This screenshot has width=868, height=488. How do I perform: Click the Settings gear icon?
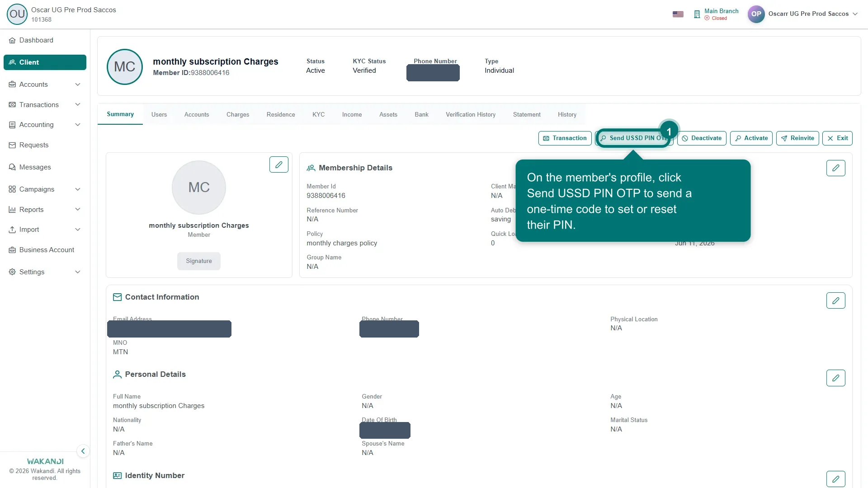point(12,272)
